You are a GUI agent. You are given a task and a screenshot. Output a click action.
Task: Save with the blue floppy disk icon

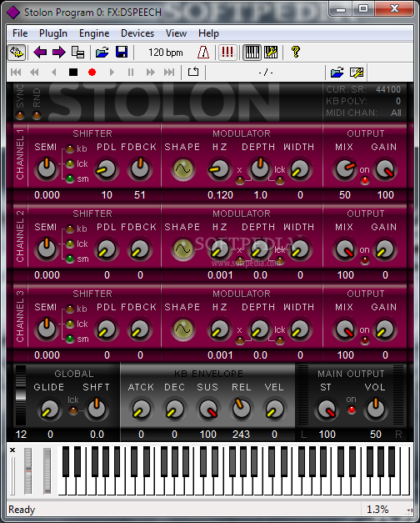(x=122, y=53)
